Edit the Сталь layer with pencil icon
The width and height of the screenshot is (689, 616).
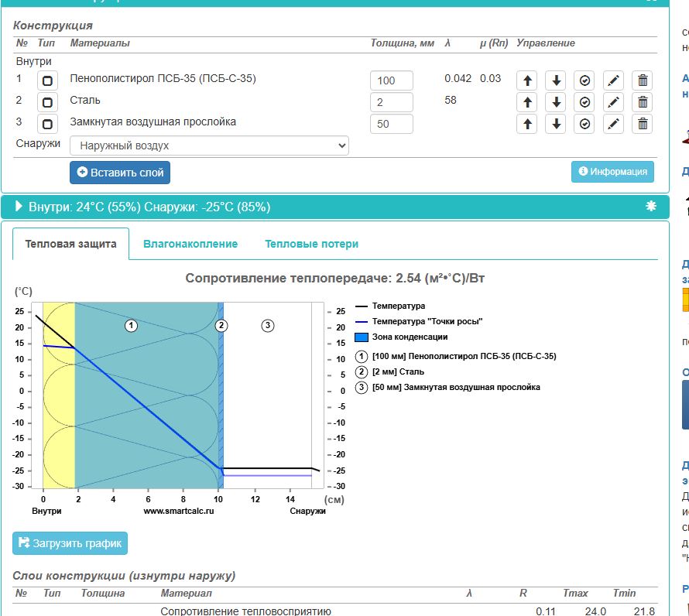(613, 102)
